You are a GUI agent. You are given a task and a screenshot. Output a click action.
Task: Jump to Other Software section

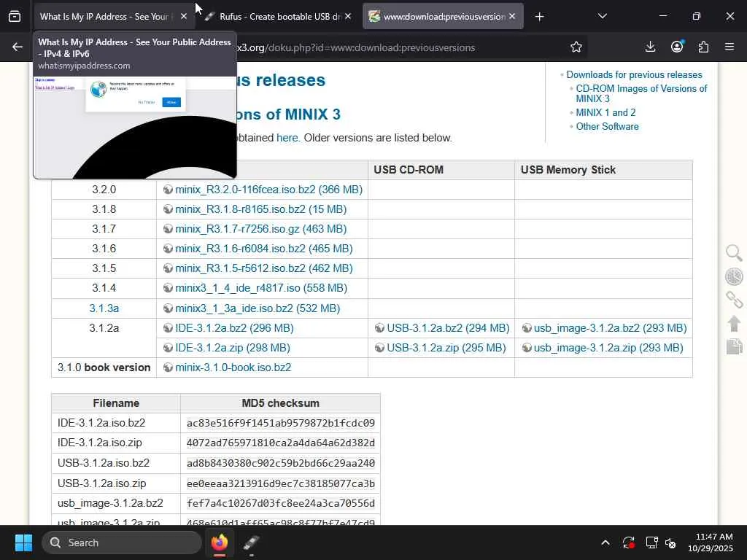[x=607, y=126]
